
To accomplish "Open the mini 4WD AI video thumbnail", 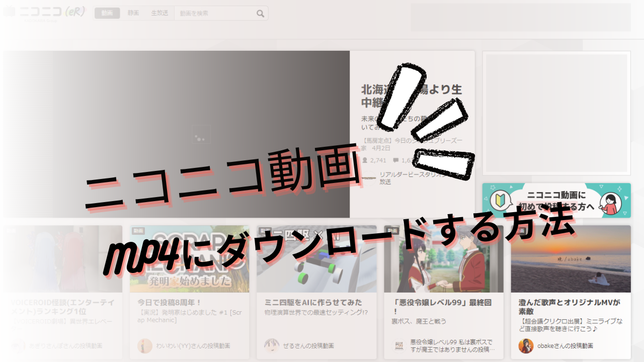I will click(x=316, y=259).
